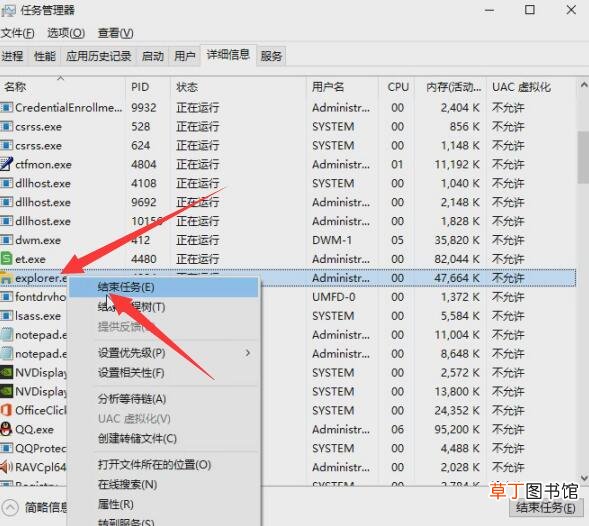The width and height of the screenshot is (589, 526).
Task: Click the fontdrvhost process icon
Action: 6,297
